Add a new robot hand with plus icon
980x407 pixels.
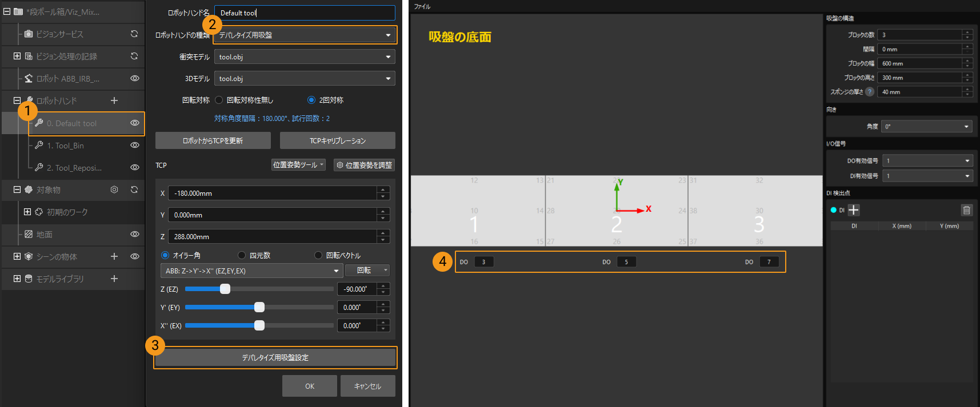(114, 100)
